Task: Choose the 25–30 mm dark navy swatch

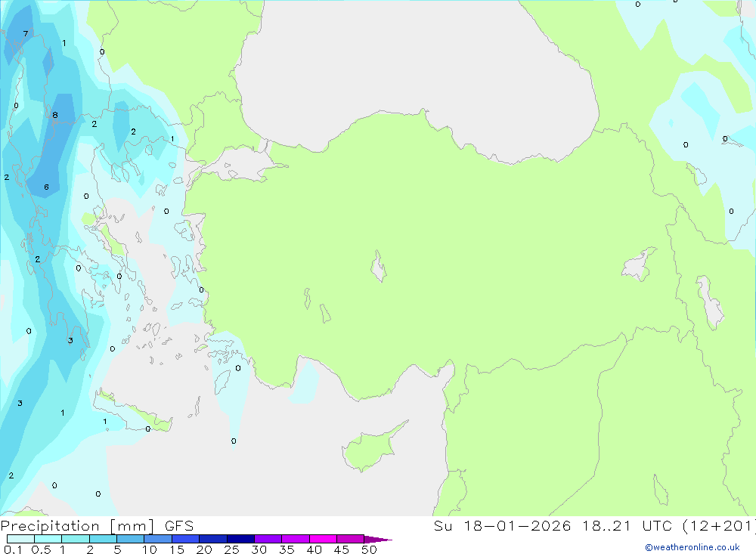Action: click(x=240, y=539)
